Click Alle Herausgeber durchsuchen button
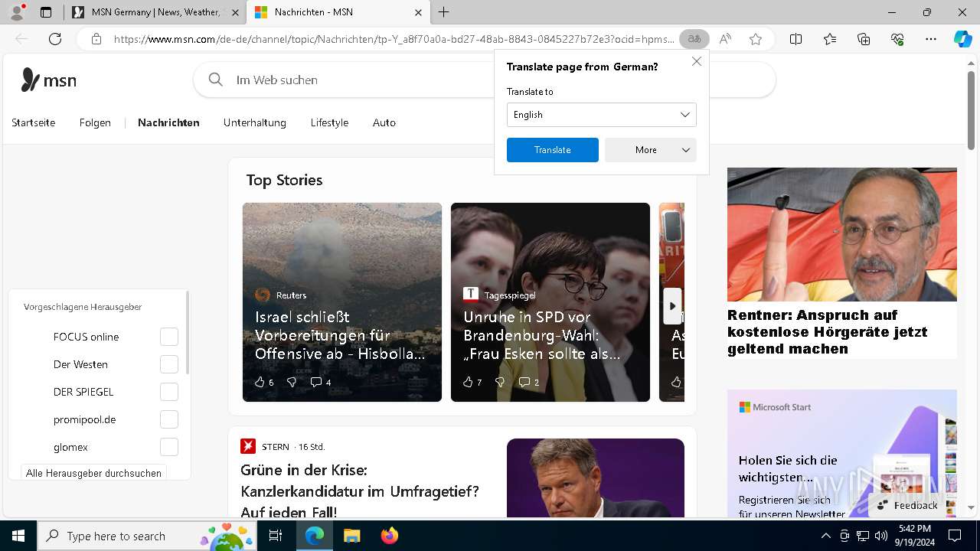The height and width of the screenshot is (551, 980). [x=93, y=473]
